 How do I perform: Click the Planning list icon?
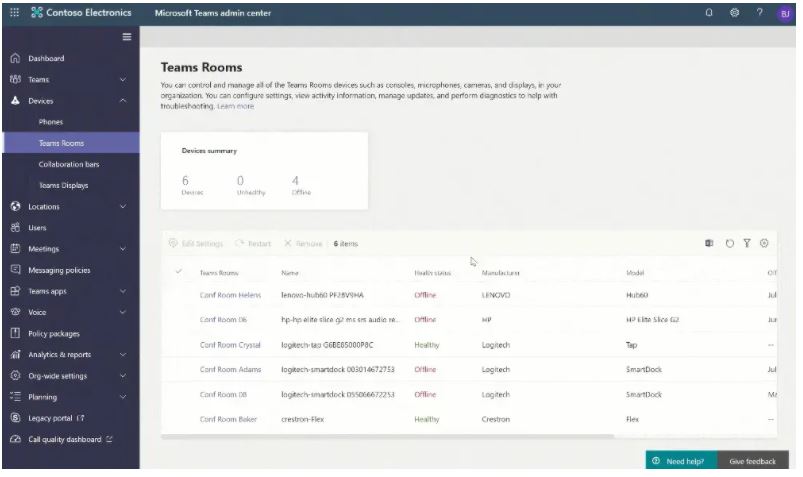[15, 397]
